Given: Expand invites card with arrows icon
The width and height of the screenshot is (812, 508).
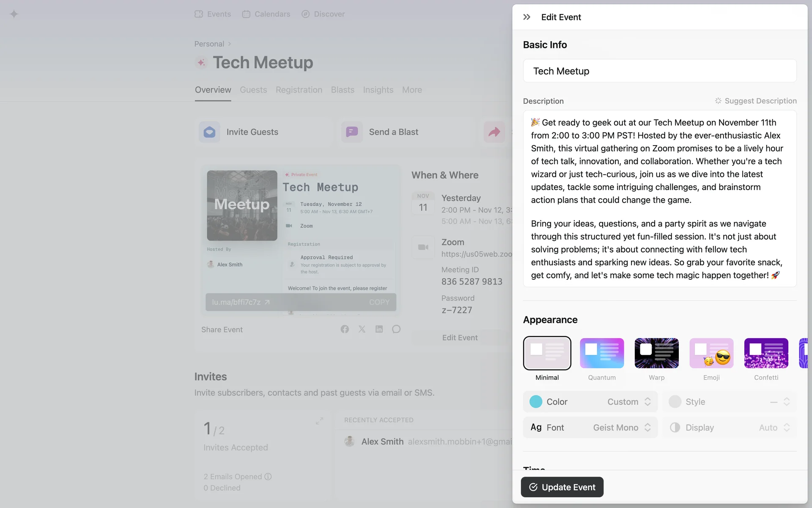Looking at the screenshot, I should [x=319, y=421].
